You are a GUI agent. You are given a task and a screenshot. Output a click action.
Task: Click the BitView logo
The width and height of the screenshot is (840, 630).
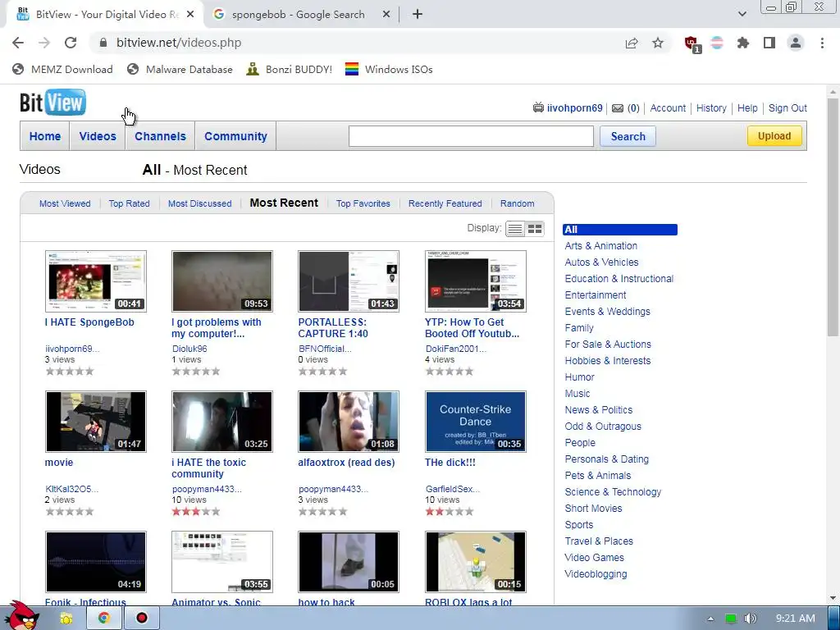tap(52, 103)
